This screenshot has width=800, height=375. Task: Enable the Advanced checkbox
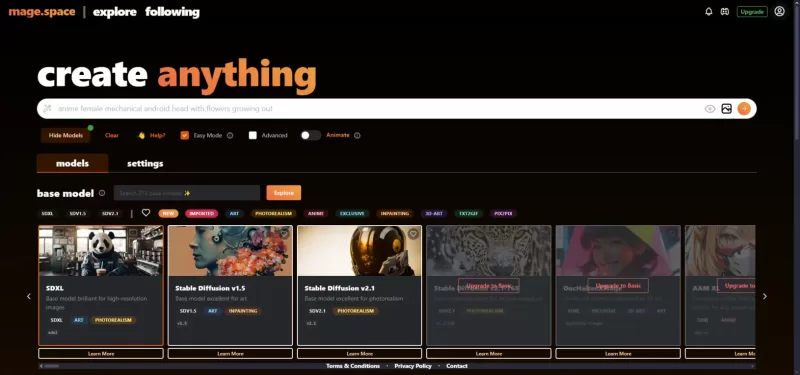[x=253, y=135]
